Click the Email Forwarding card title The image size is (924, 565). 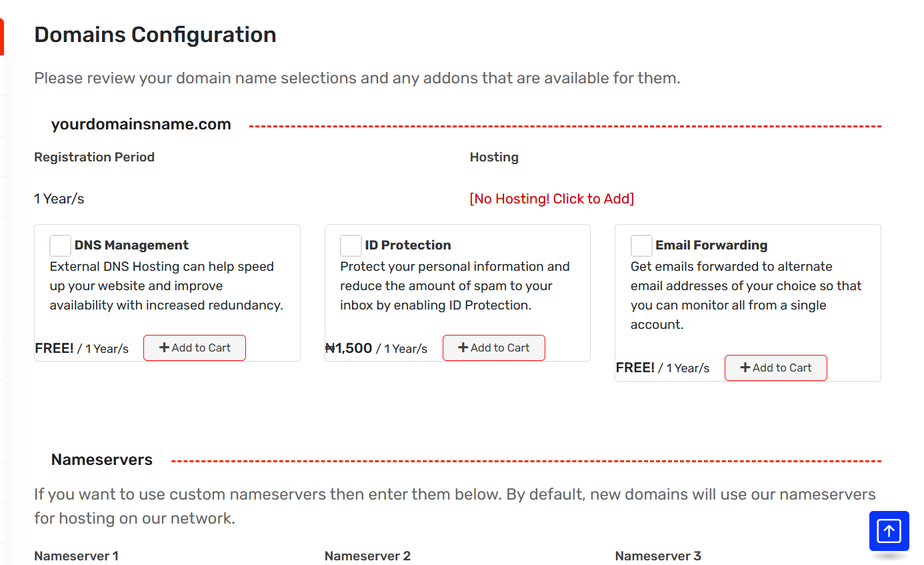(x=711, y=245)
